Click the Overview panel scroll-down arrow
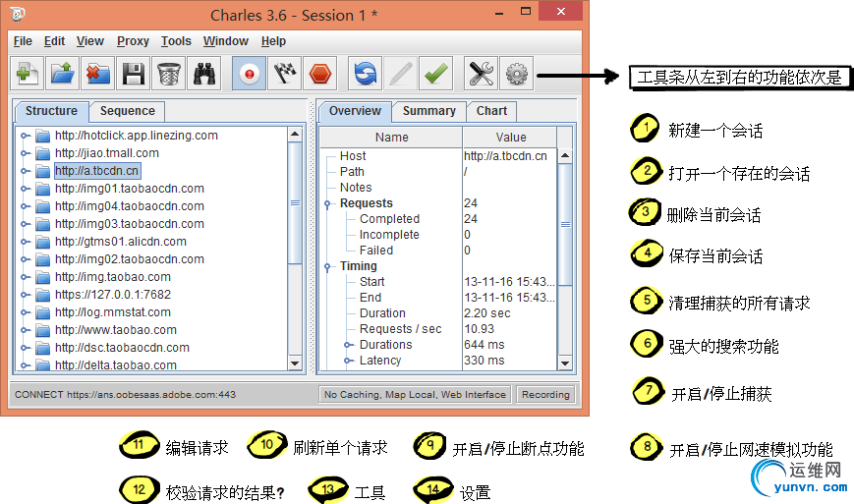Screen dimensions: 854x504 click(x=565, y=364)
